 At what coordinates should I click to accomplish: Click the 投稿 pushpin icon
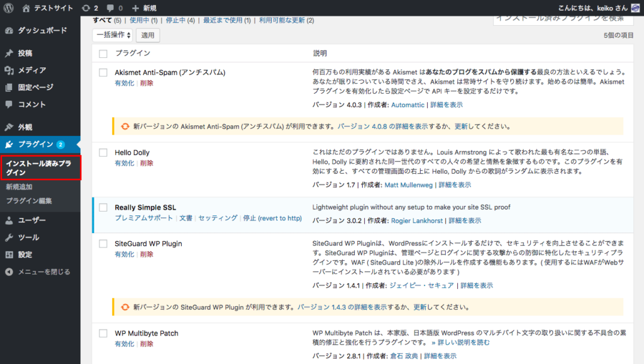click(x=9, y=53)
